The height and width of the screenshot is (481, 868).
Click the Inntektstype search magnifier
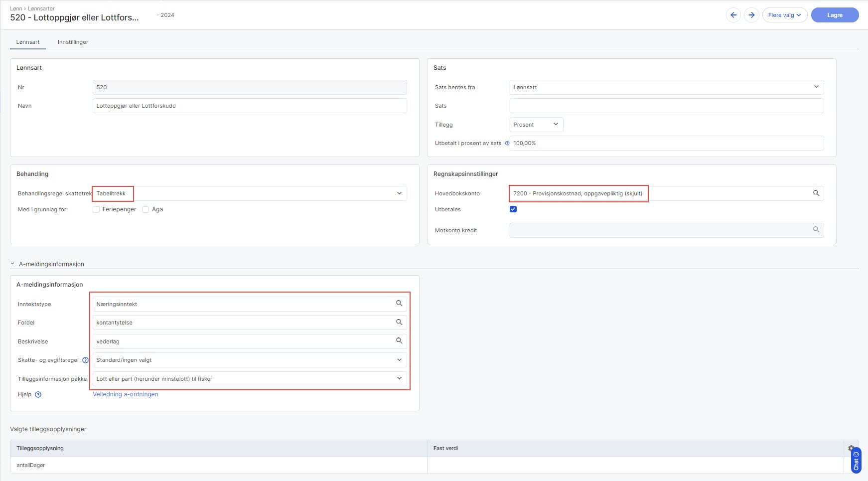click(x=399, y=304)
